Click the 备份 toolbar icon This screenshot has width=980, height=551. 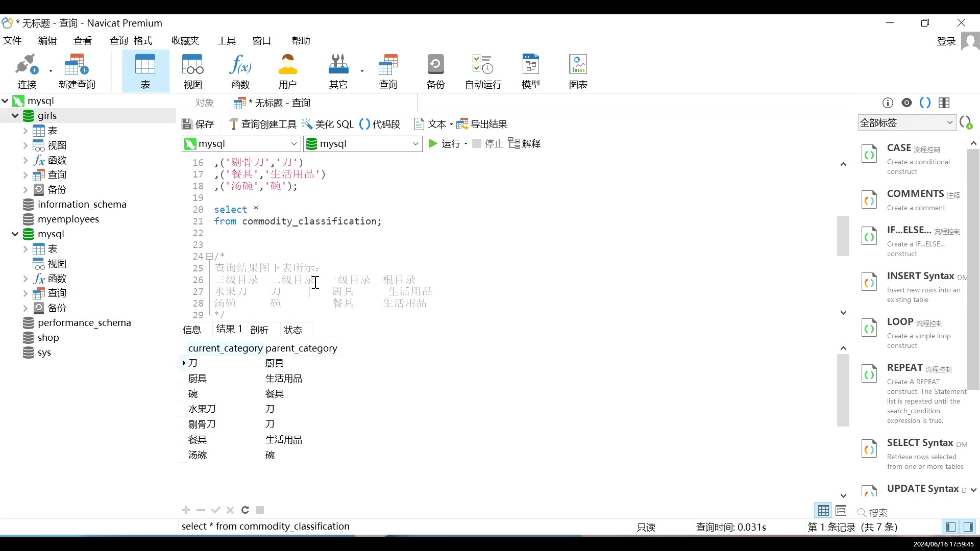coord(435,70)
